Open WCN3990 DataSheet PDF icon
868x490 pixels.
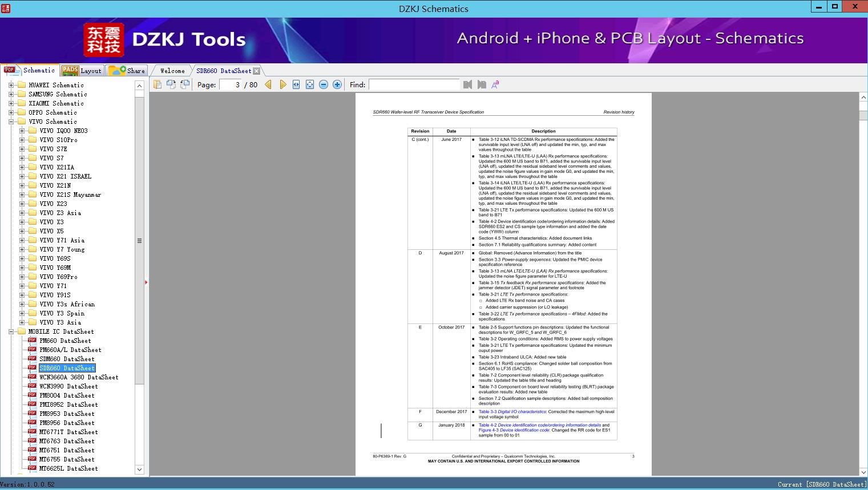(32, 386)
